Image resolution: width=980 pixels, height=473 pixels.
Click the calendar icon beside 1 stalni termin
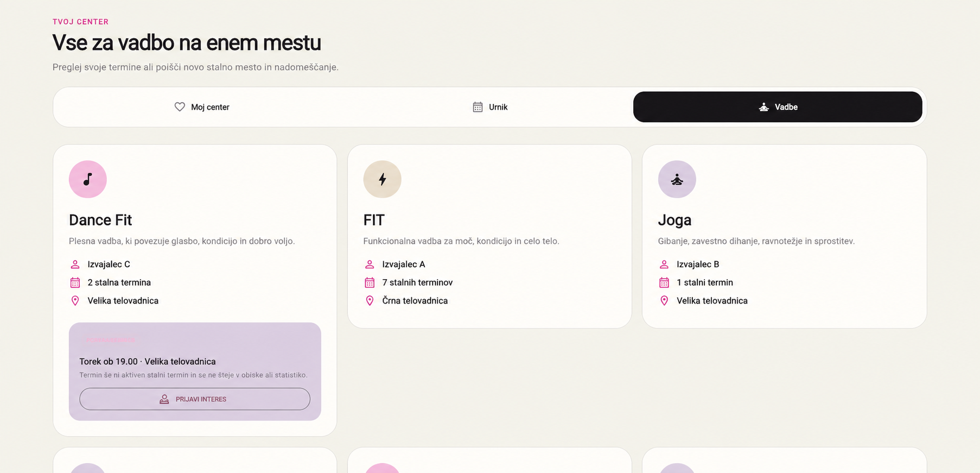(664, 282)
